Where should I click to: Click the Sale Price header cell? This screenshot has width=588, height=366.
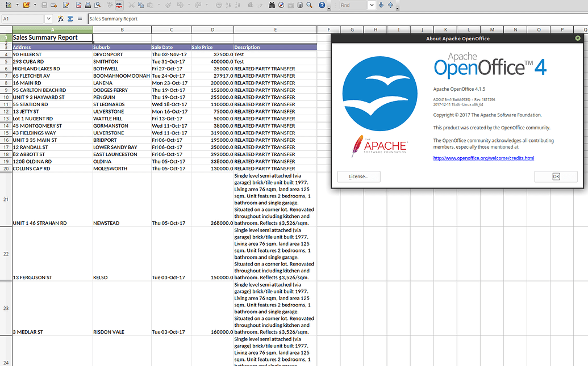coord(212,47)
